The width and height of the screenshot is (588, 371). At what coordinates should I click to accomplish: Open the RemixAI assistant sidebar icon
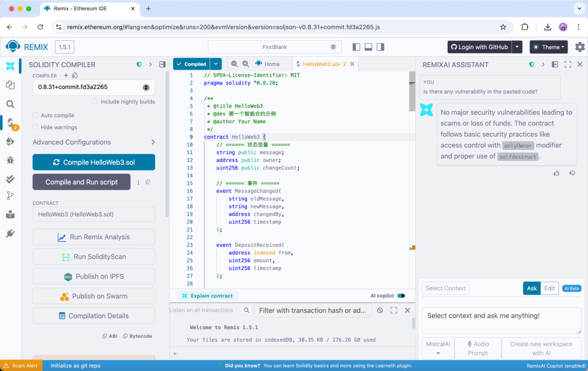click(x=10, y=66)
